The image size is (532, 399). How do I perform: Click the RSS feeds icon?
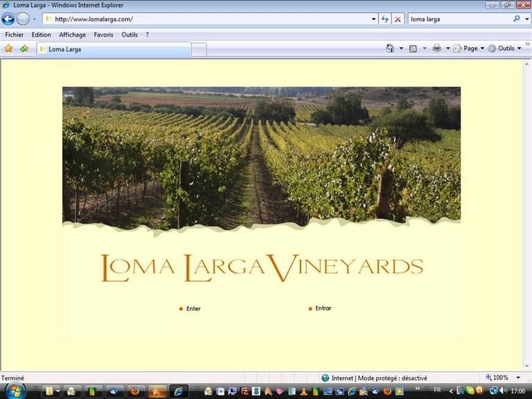point(413,48)
